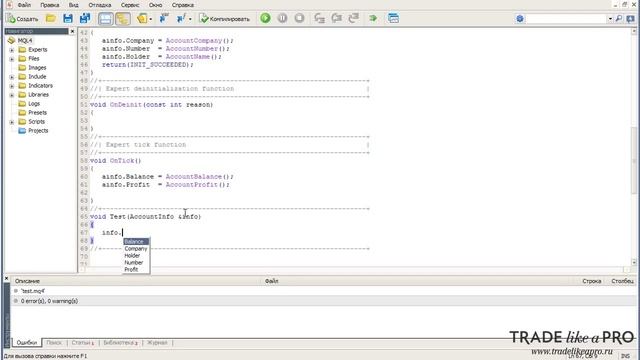
Task: Click the Строка column header
Action: pos(591,281)
